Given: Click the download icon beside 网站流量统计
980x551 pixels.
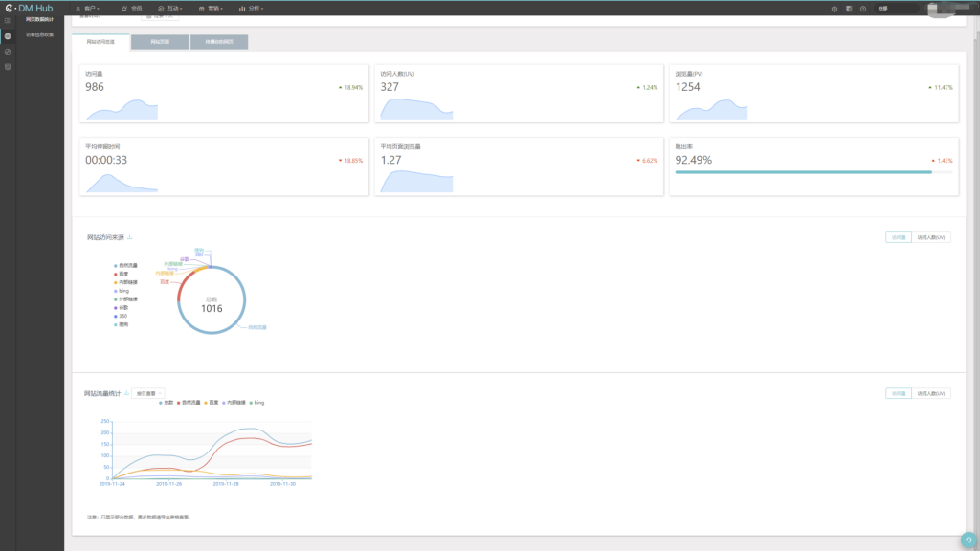Looking at the screenshot, I should pyautogui.click(x=125, y=393).
